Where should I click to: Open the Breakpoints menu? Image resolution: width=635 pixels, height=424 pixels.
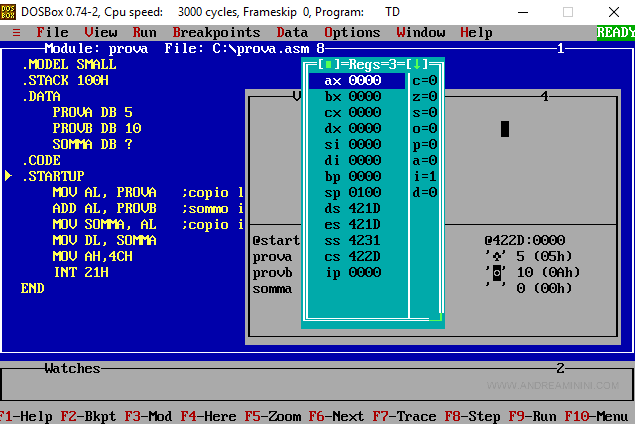tap(216, 32)
